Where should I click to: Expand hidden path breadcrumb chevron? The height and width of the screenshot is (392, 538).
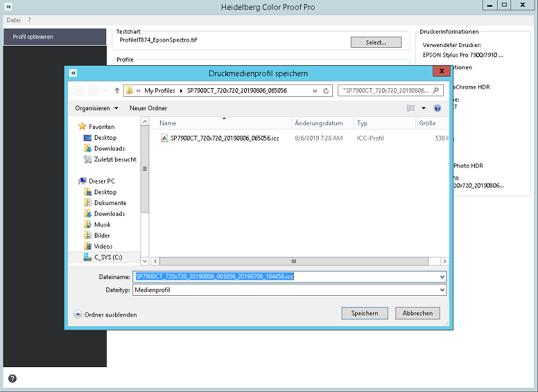click(139, 91)
